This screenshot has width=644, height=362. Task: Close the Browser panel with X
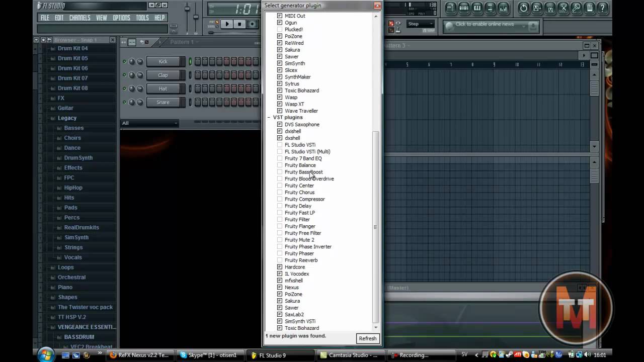pyautogui.click(x=113, y=40)
